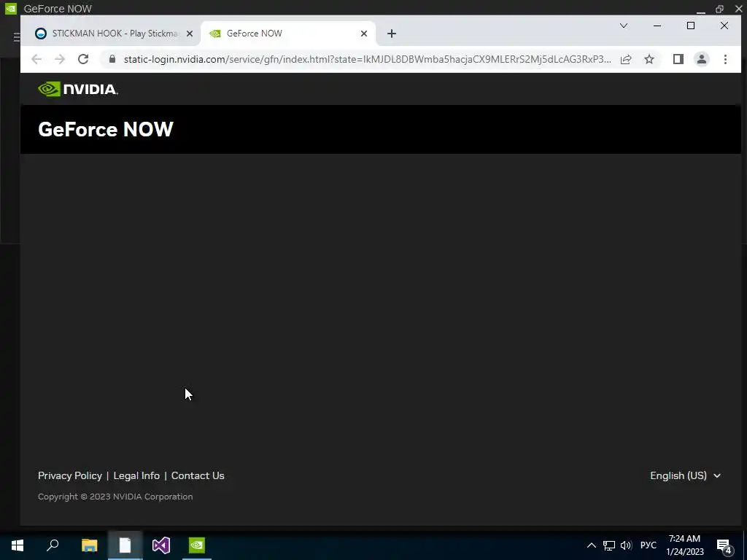
Task: Reload the page with the refresh icon
Action: [x=83, y=59]
